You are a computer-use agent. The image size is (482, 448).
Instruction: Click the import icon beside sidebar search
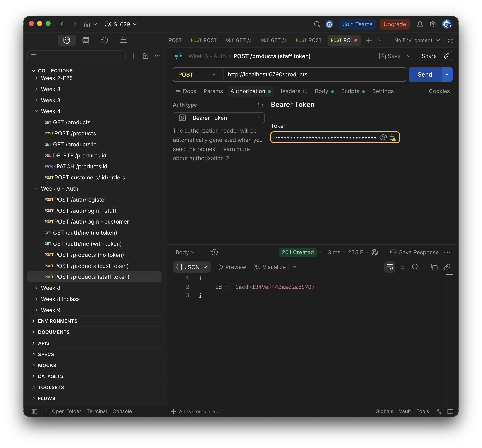point(145,56)
